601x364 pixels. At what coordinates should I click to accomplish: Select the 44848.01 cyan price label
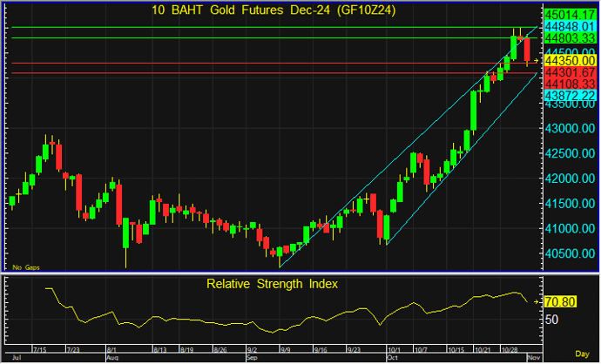tap(570, 28)
